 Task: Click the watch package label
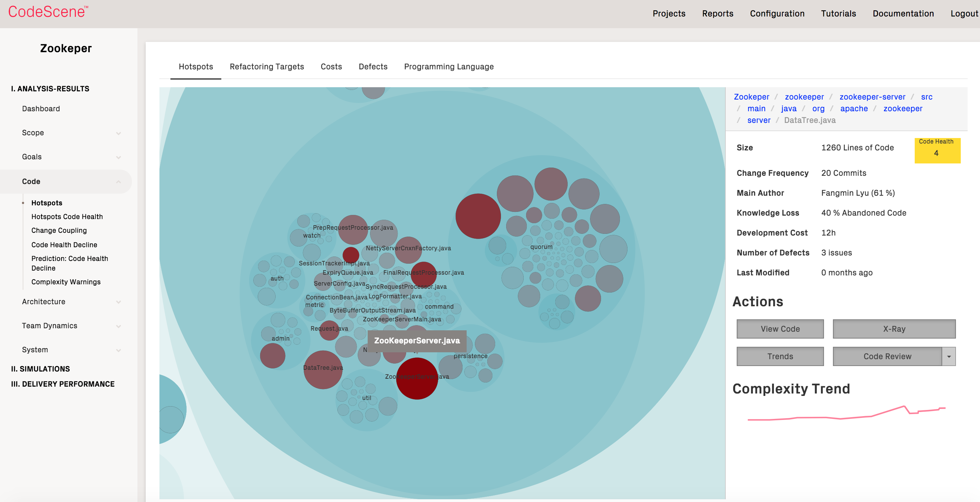pyautogui.click(x=312, y=235)
